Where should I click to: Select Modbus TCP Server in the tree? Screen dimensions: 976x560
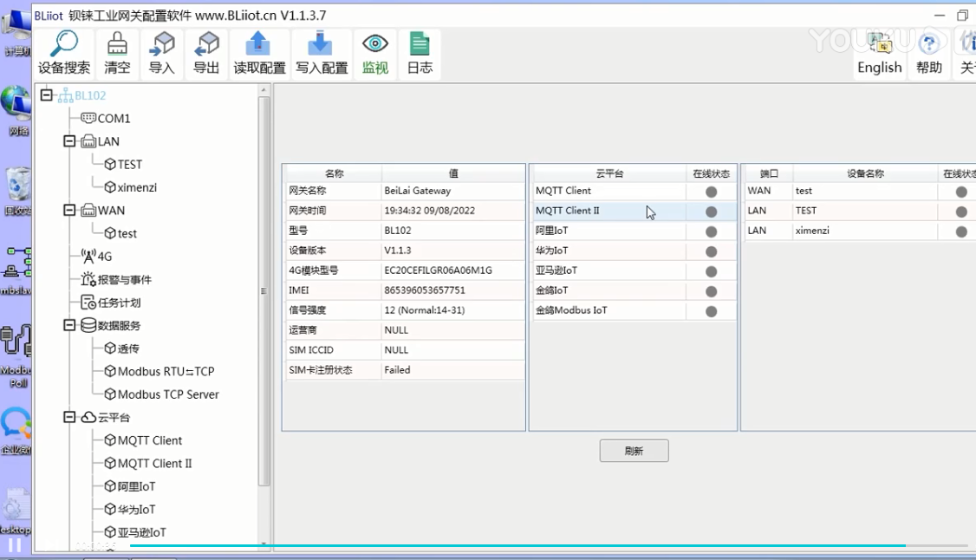(x=168, y=394)
